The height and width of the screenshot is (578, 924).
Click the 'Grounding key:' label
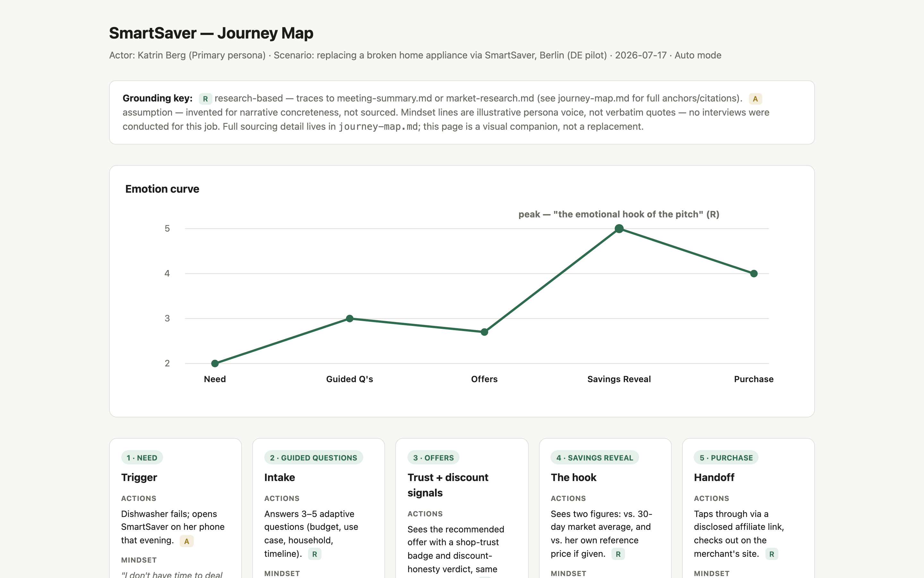tap(157, 98)
